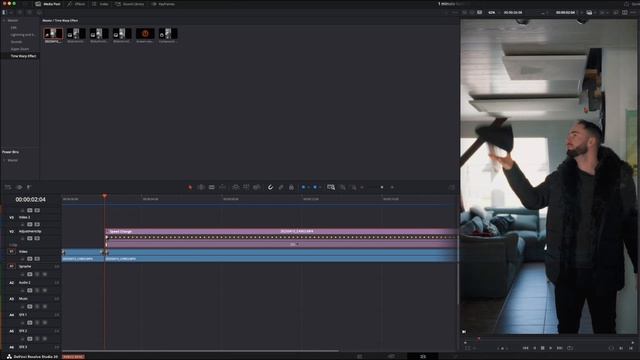
Task: Toggle loop playback in viewer
Action: (570, 348)
